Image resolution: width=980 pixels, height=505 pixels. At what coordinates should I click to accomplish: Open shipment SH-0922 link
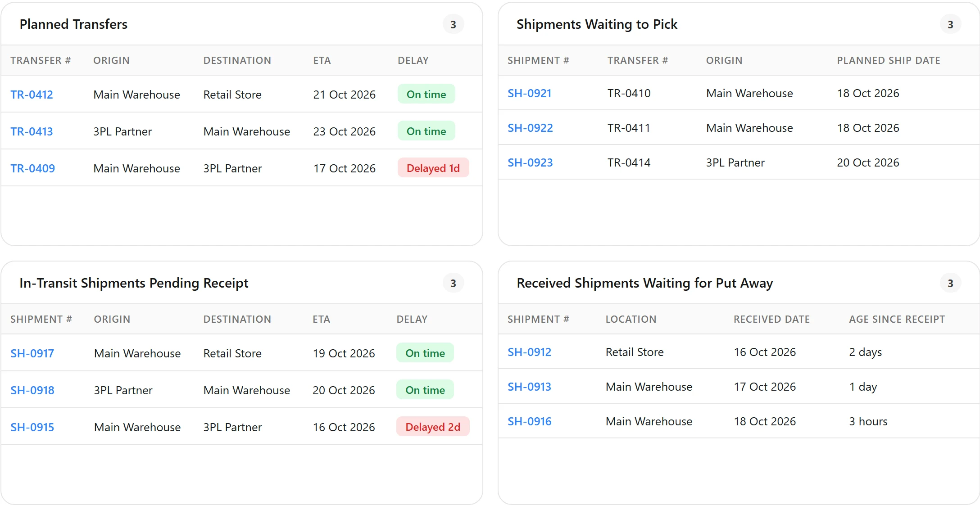point(530,128)
